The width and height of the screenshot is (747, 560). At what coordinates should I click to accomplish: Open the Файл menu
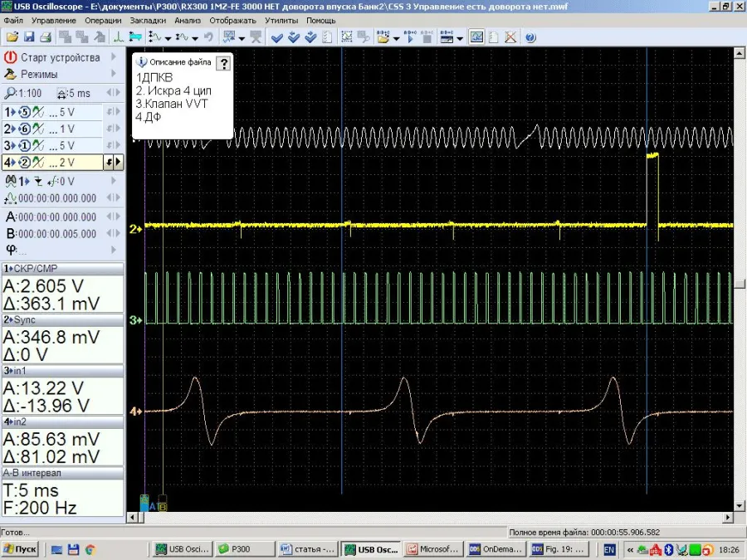13,21
